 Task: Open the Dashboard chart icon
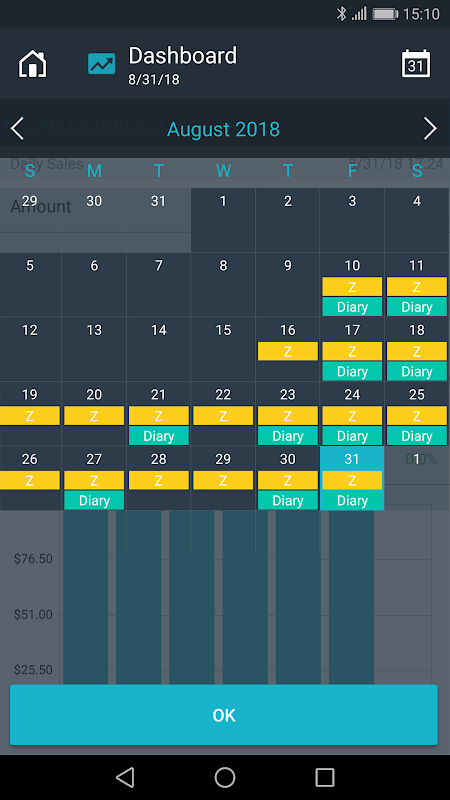102,64
